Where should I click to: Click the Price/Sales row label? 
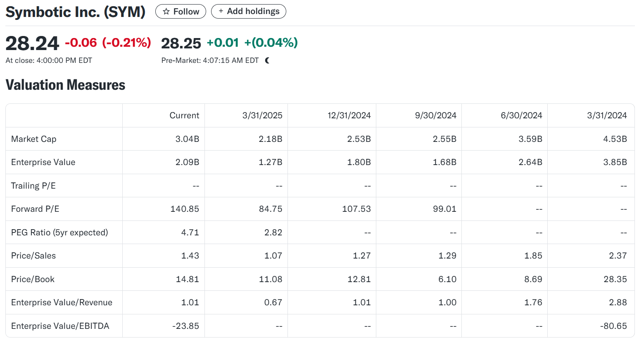tap(33, 256)
